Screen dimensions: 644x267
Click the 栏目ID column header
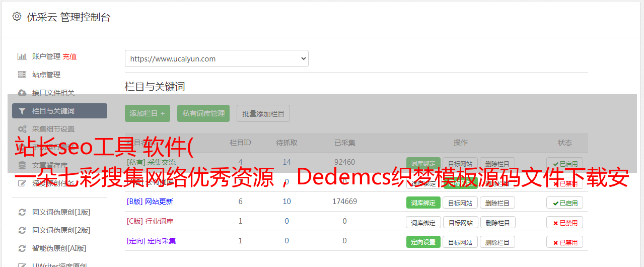pyautogui.click(x=240, y=143)
